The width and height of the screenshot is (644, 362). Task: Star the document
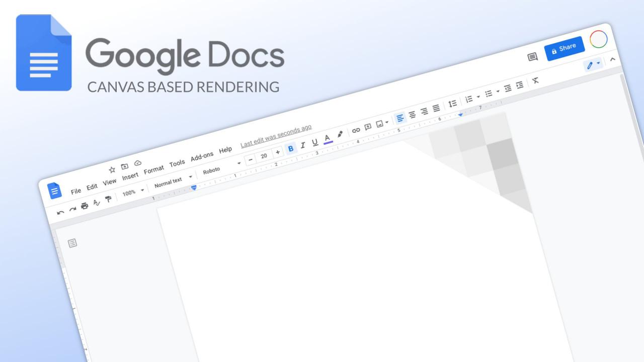tap(113, 169)
